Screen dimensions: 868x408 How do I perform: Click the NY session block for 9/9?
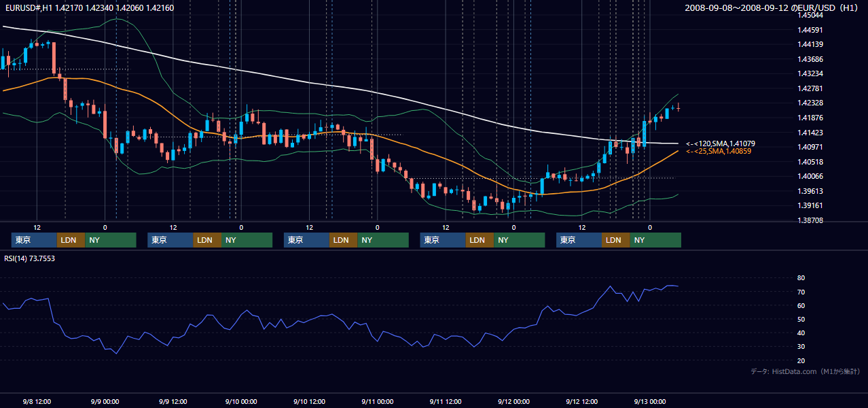(247, 240)
